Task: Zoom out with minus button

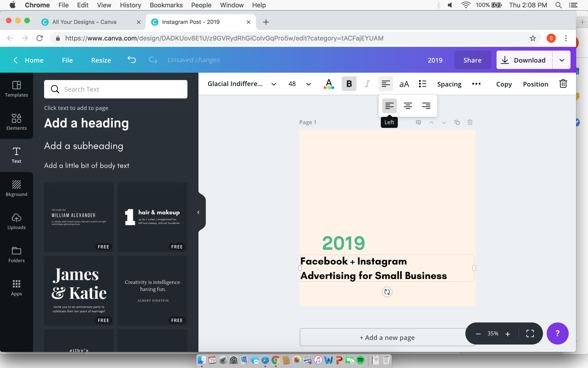Action: [478, 334]
